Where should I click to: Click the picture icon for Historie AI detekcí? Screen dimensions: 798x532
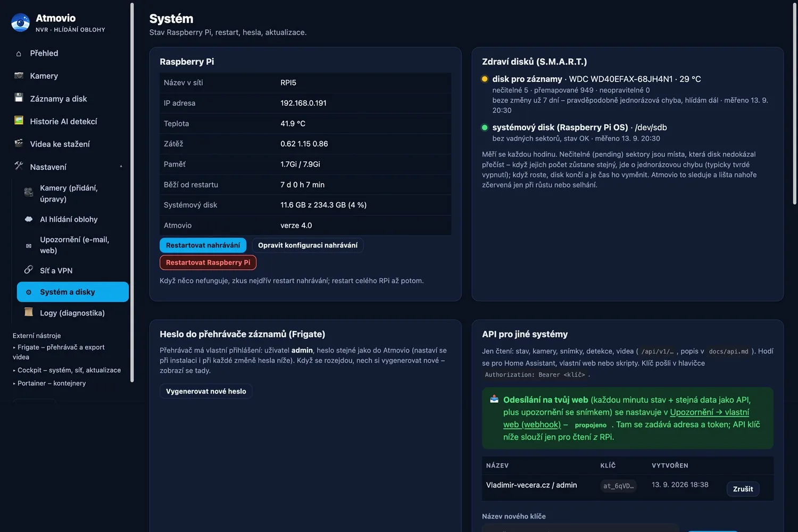pyautogui.click(x=19, y=121)
